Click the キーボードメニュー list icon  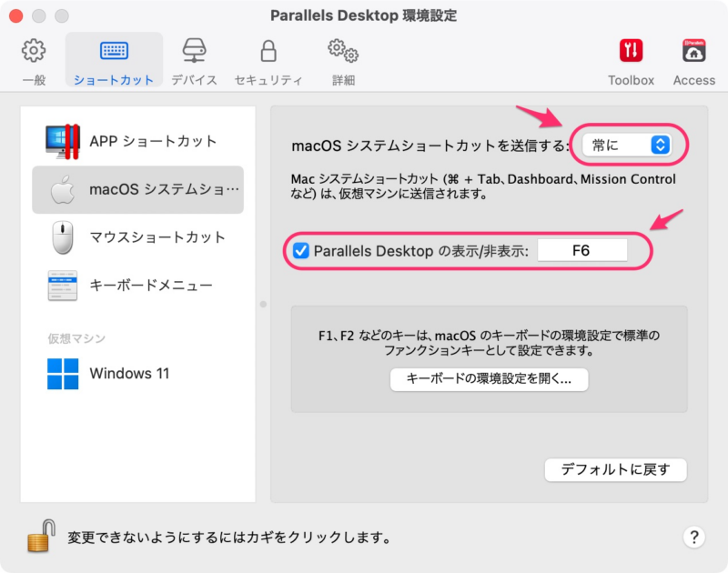[63, 286]
